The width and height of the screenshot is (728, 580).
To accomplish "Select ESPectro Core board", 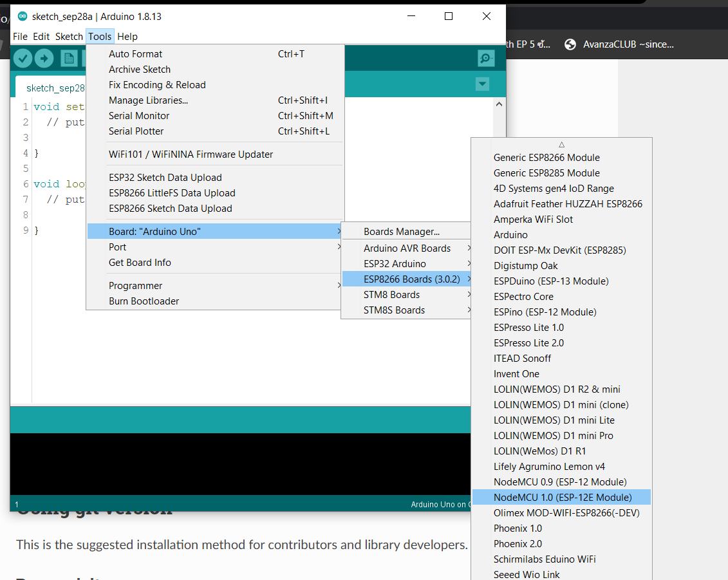I will (561, 296).
